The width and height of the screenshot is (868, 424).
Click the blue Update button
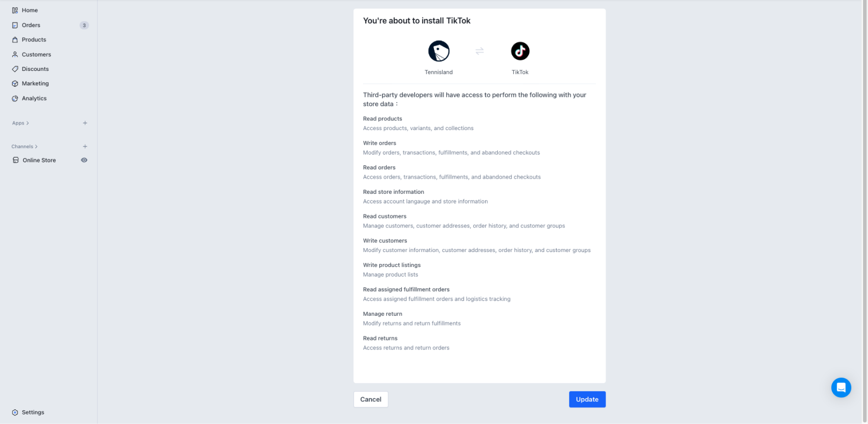587,400
